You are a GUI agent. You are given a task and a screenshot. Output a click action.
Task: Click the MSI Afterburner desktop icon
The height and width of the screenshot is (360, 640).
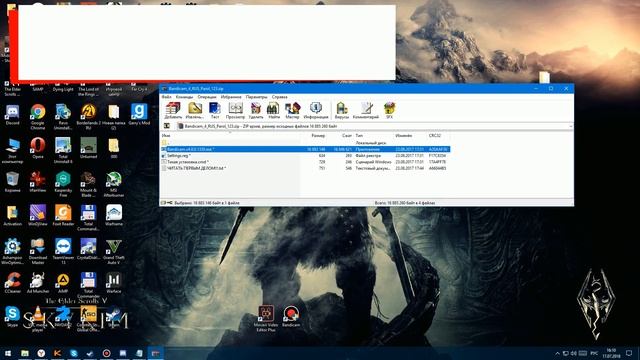(x=113, y=184)
